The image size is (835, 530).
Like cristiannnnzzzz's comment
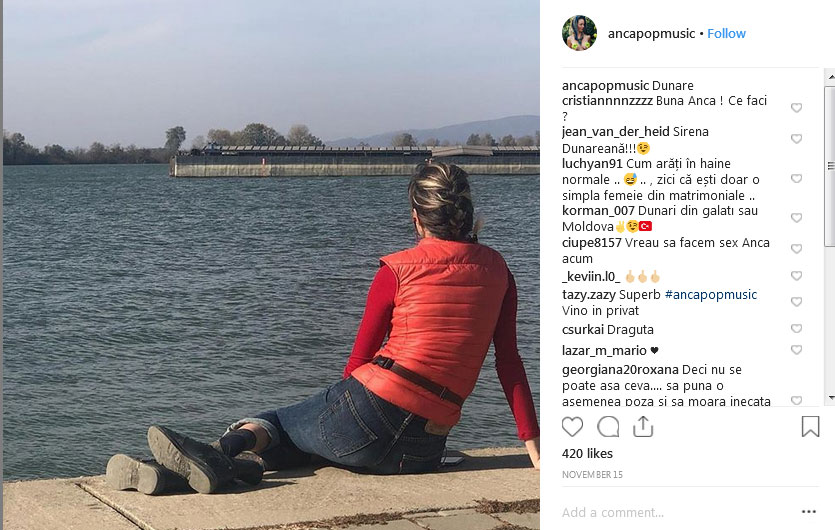click(796, 108)
